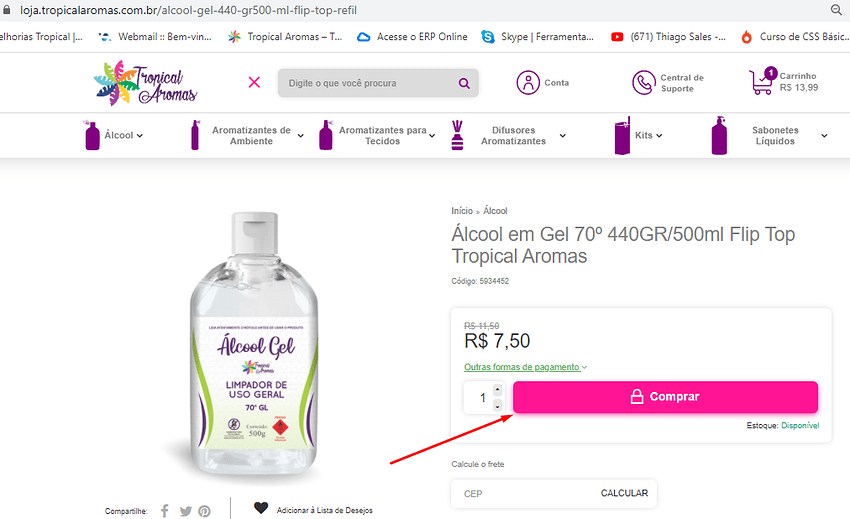Image resolution: width=850 pixels, height=519 pixels.
Task: Click the search magnifier icon
Action: [464, 83]
